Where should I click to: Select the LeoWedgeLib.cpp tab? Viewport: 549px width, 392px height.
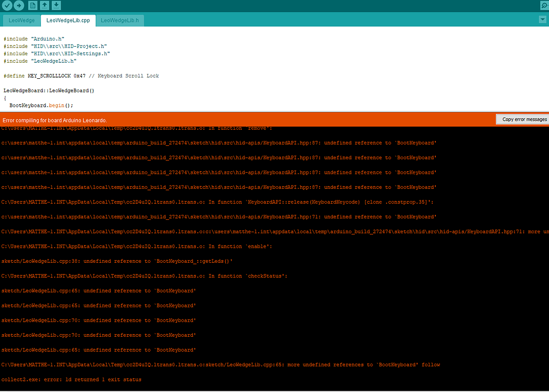[x=68, y=20]
